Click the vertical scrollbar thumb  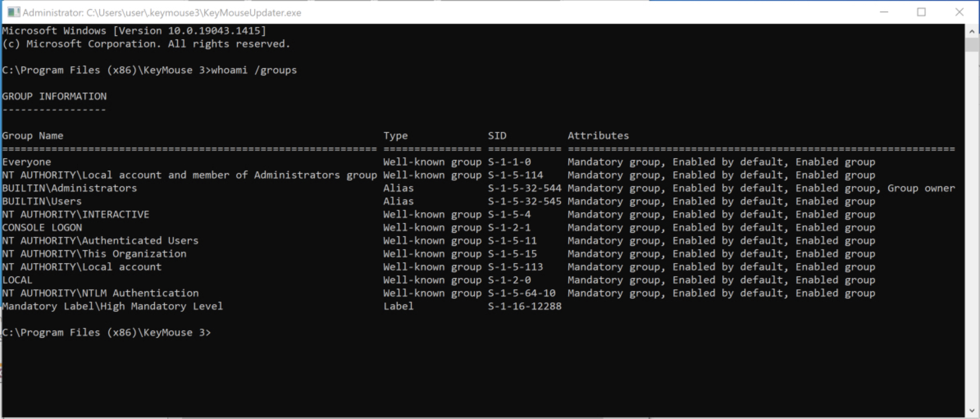tap(972, 45)
